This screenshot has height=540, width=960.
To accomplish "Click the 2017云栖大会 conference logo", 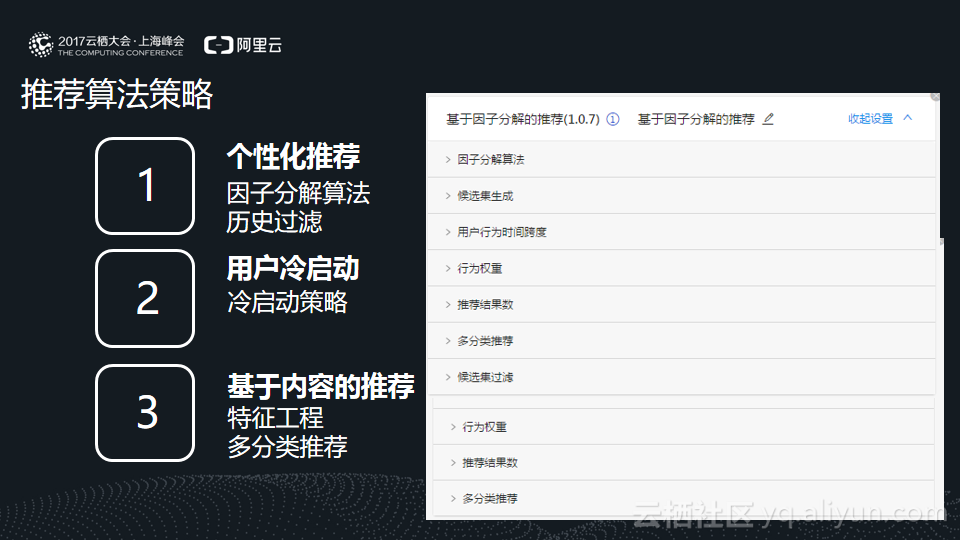I will (106, 45).
